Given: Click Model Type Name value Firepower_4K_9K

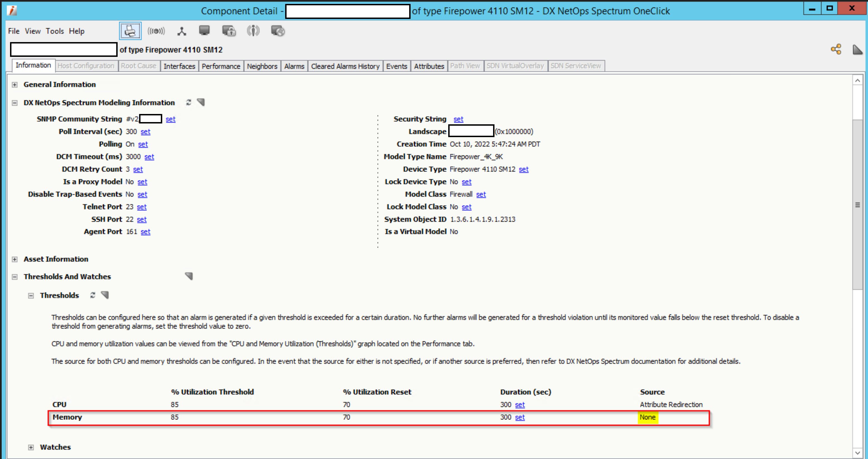Looking at the screenshot, I should [476, 156].
